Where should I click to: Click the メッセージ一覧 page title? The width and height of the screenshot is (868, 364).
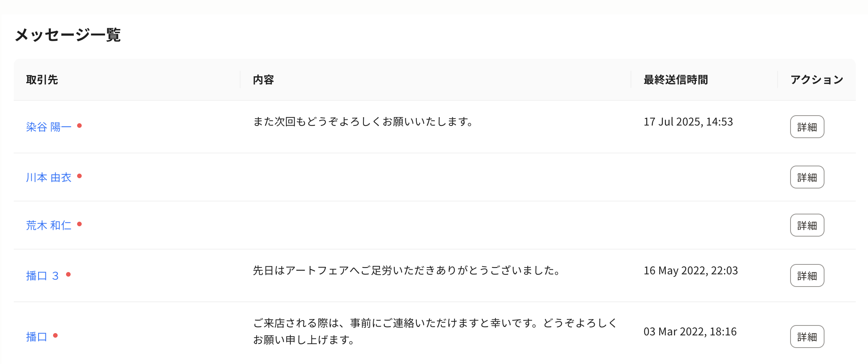click(x=68, y=35)
